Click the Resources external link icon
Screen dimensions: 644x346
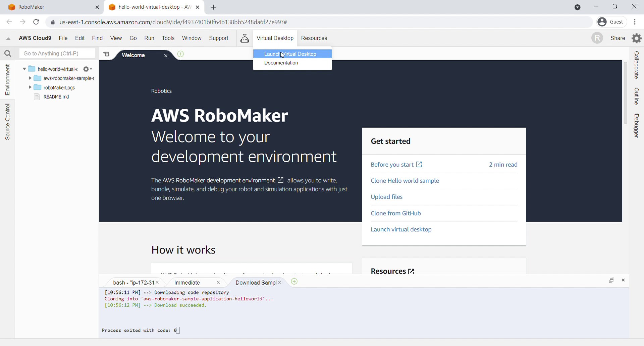coord(412,271)
